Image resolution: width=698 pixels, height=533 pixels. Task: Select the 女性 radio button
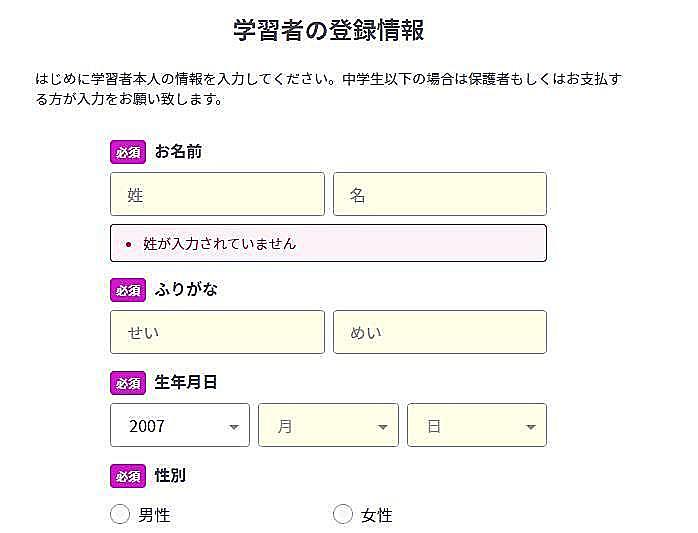(343, 514)
